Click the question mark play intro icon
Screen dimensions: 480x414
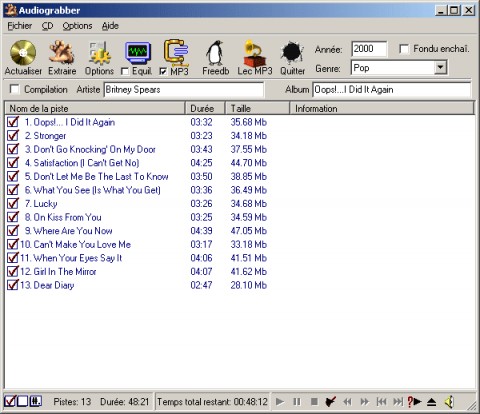pos(414,402)
